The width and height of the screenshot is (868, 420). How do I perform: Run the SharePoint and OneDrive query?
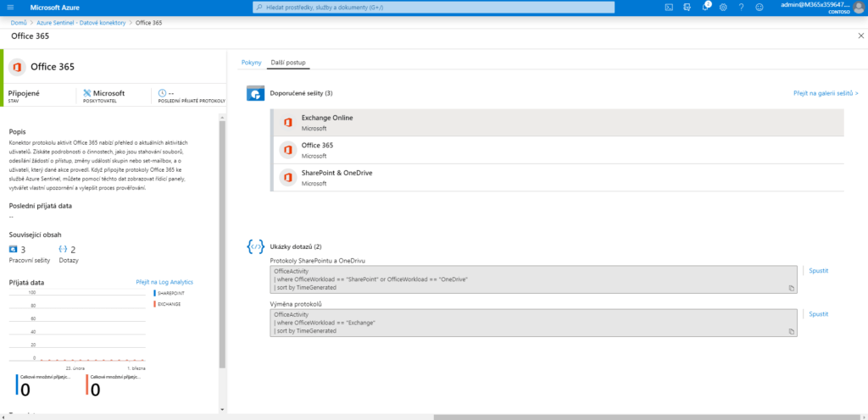click(x=818, y=270)
